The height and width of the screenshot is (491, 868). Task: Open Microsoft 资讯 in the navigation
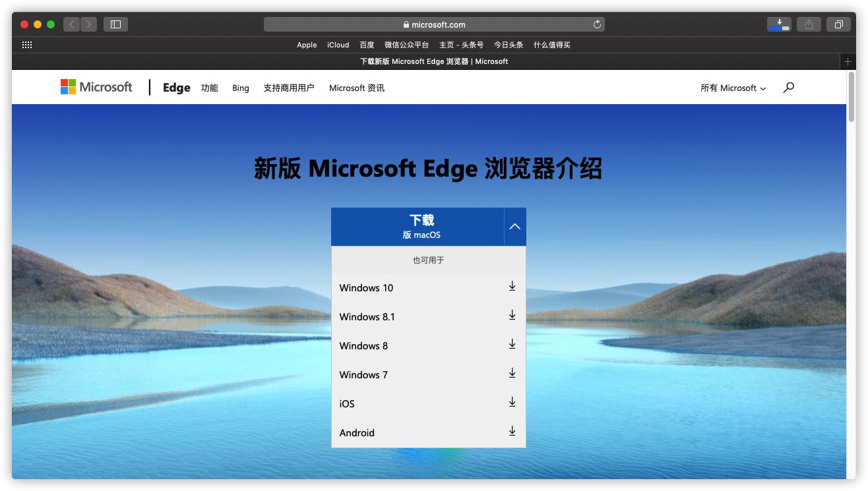(356, 87)
